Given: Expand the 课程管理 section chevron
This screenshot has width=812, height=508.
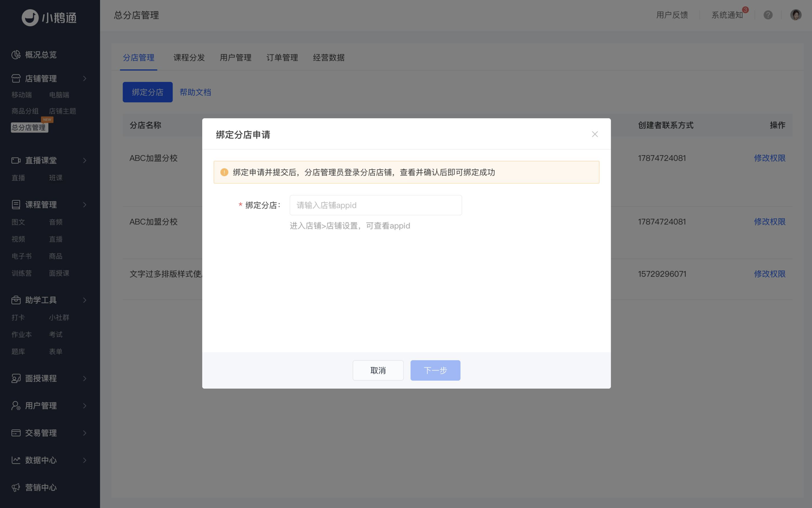Looking at the screenshot, I should [85, 205].
